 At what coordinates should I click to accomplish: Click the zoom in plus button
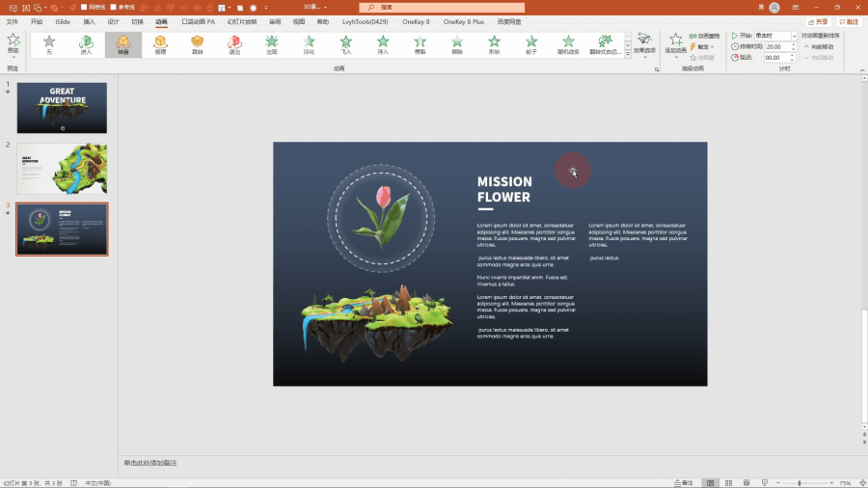pyautogui.click(x=831, y=483)
